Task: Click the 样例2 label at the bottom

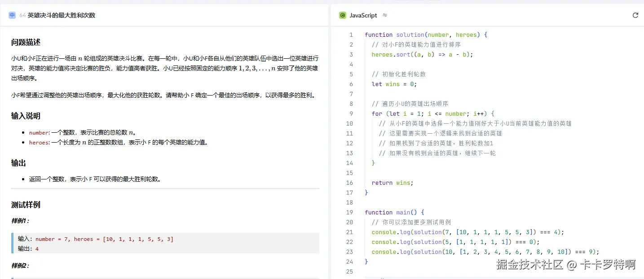Action: pos(20,266)
